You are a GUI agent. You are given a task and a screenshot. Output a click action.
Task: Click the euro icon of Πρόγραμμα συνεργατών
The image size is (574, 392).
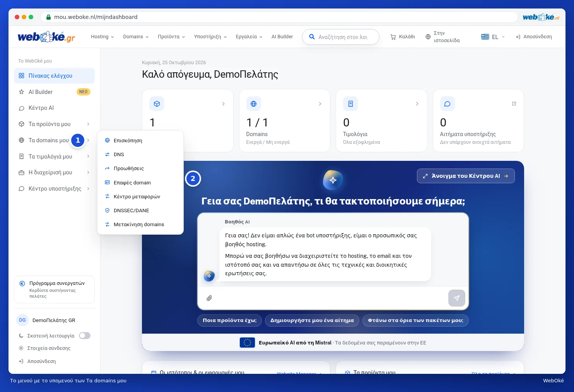[x=22, y=283]
